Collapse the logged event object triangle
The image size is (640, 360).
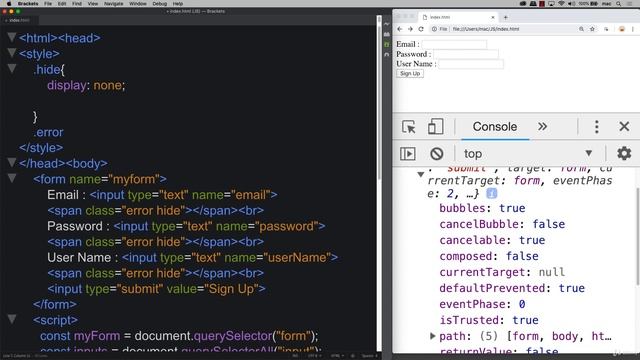(420, 174)
